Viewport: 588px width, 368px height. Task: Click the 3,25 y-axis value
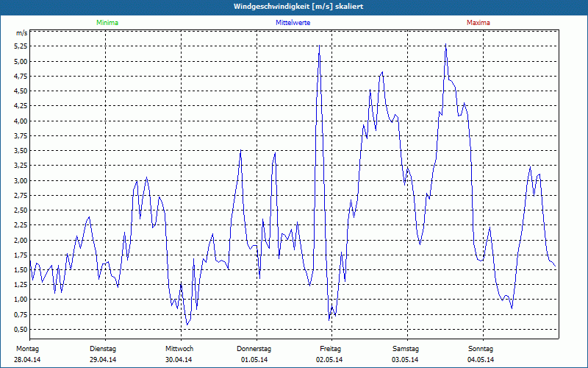[x=22, y=166]
